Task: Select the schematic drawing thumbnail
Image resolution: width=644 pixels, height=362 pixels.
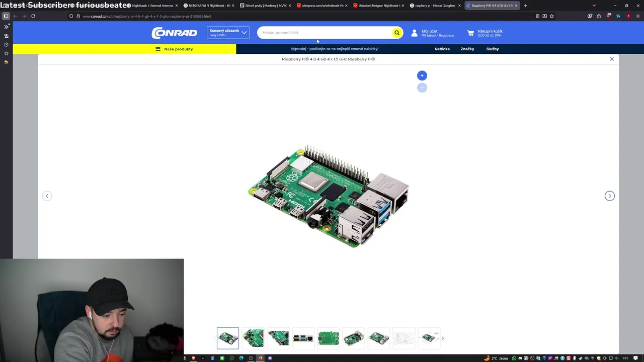Action: (404, 338)
